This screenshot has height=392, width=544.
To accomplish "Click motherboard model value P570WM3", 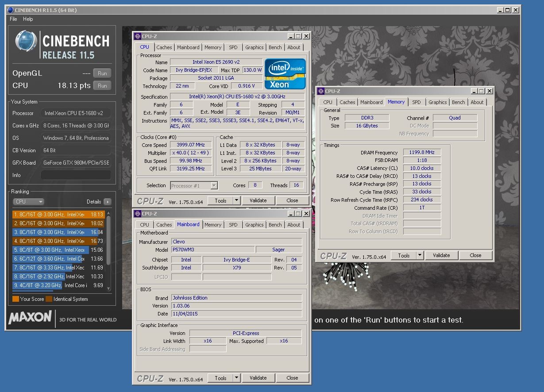I will (x=212, y=250).
